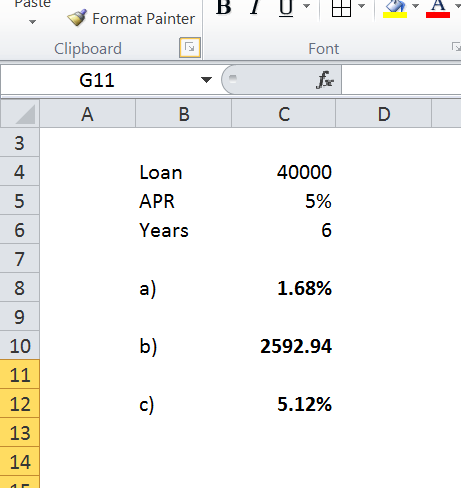The image size is (461, 488).
Task: Select the cell labeled APR
Action: click(x=184, y=201)
